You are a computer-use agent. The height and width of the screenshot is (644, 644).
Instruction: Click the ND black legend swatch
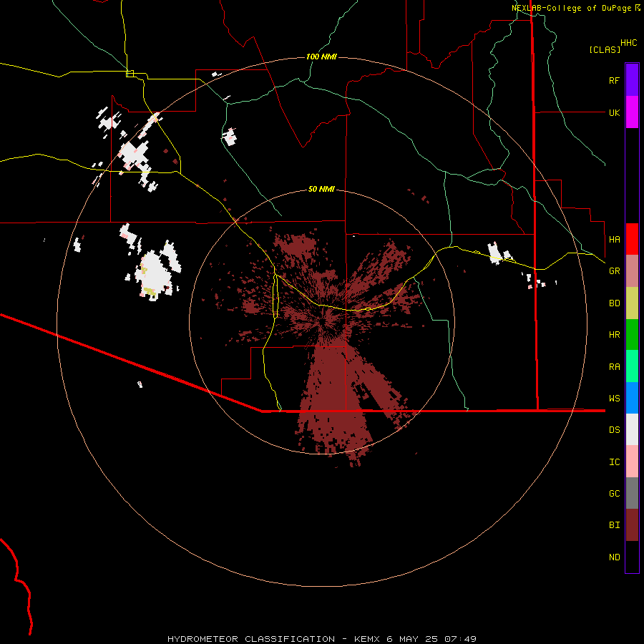632,557
